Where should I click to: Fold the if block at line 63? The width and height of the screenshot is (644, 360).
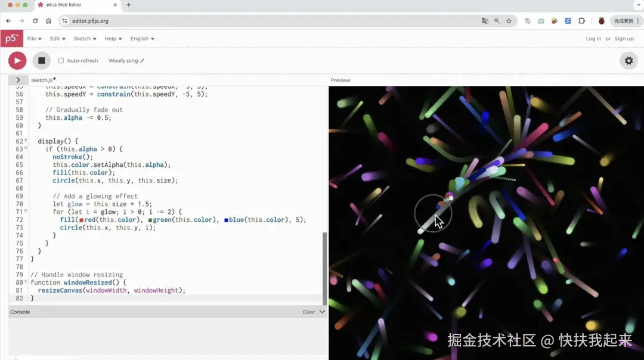(26, 148)
